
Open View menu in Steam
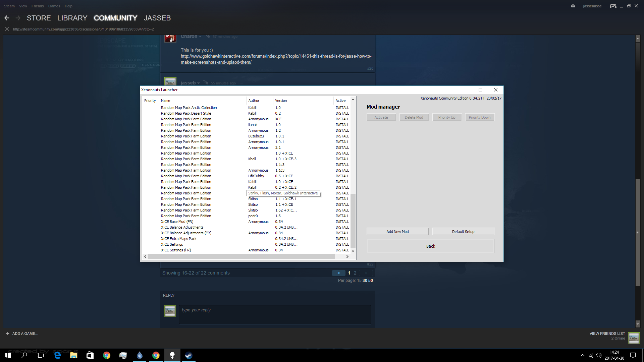[23, 6]
